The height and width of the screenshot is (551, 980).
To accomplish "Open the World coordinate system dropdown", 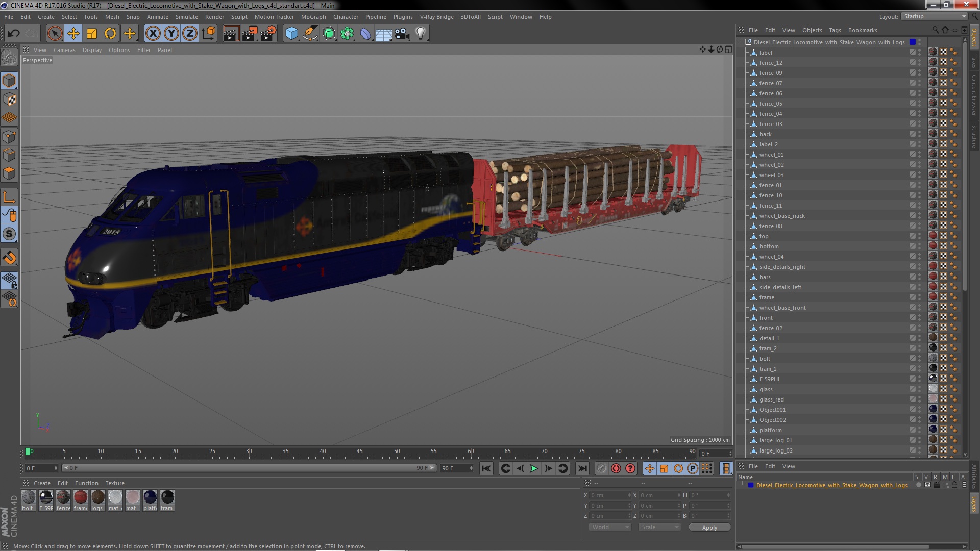I will [610, 527].
